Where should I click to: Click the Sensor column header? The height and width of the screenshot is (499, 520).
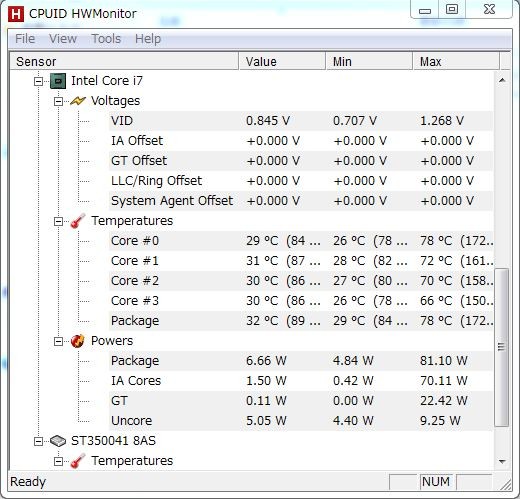[124, 61]
